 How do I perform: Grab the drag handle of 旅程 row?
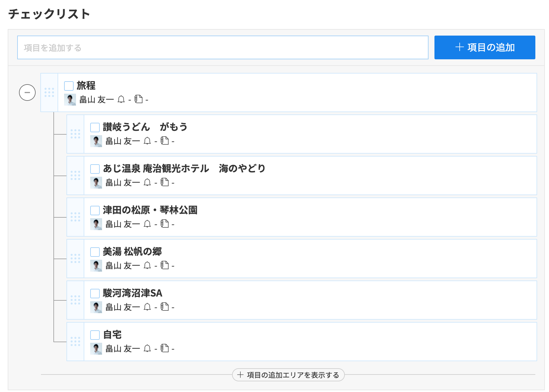click(49, 93)
